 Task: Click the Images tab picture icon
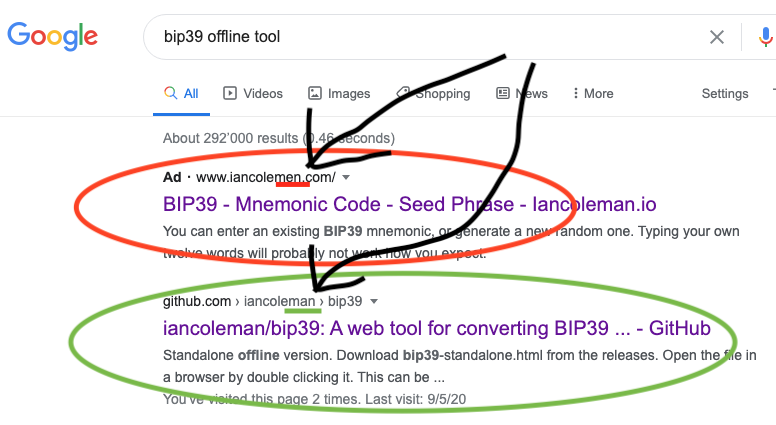pyautogui.click(x=315, y=93)
